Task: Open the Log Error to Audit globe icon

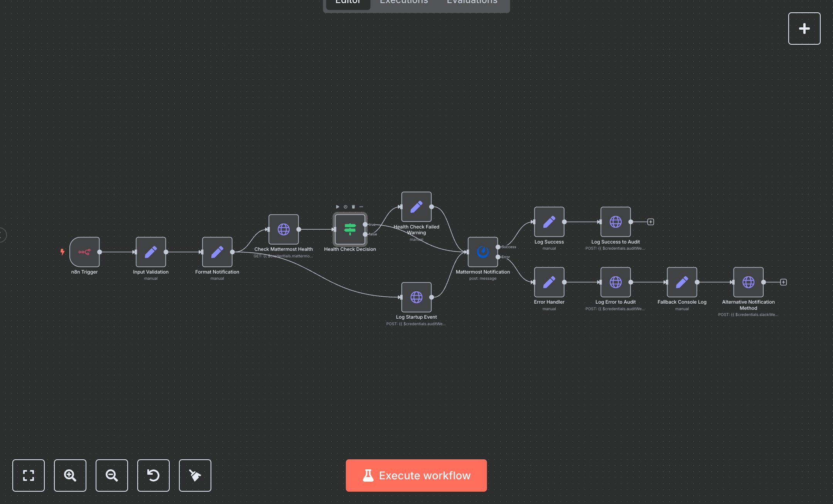Action: click(615, 282)
